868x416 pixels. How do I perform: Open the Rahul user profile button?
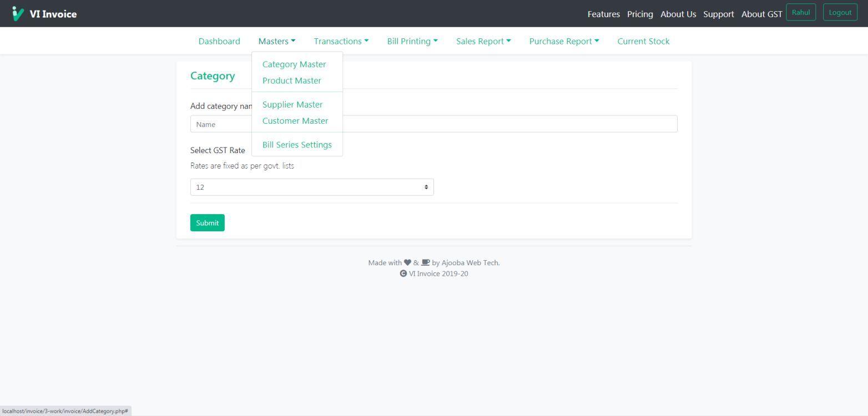[800, 13]
